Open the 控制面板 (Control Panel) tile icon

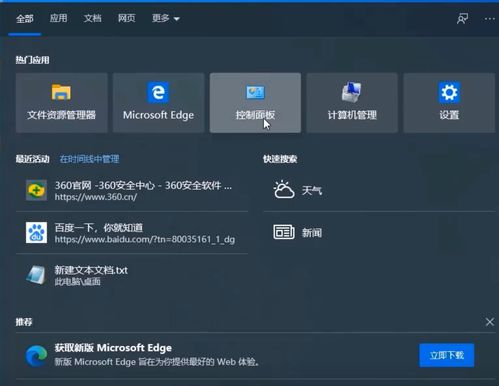[255, 92]
